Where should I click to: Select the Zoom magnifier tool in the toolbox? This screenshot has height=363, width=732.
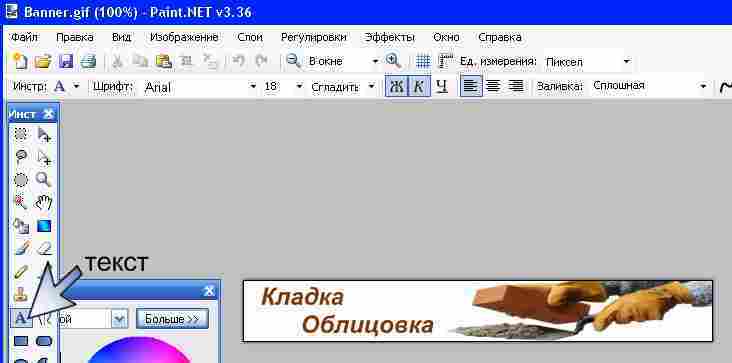(x=44, y=180)
